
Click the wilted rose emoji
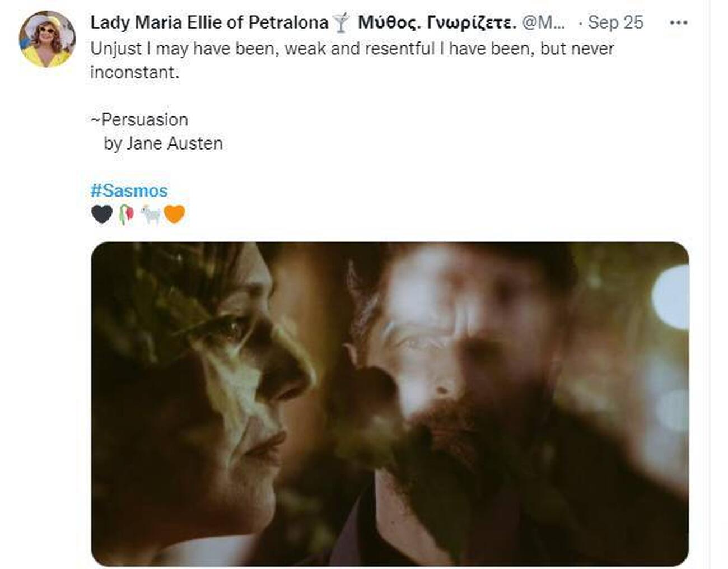[127, 214]
